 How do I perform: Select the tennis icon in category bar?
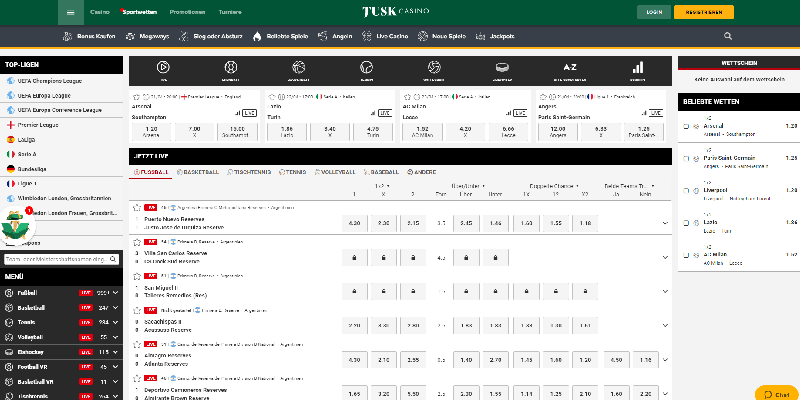tap(366, 67)
